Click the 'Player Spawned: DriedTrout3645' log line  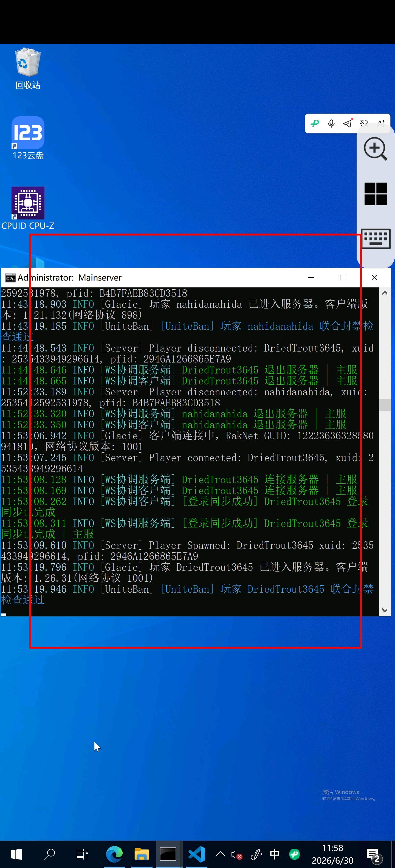click(188, 551)
